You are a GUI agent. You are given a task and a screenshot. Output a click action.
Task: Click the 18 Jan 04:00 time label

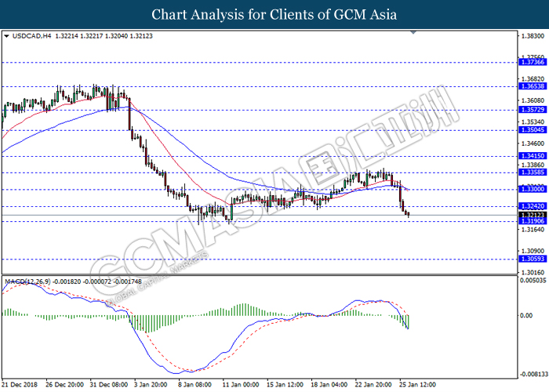[x=329, y=385]
